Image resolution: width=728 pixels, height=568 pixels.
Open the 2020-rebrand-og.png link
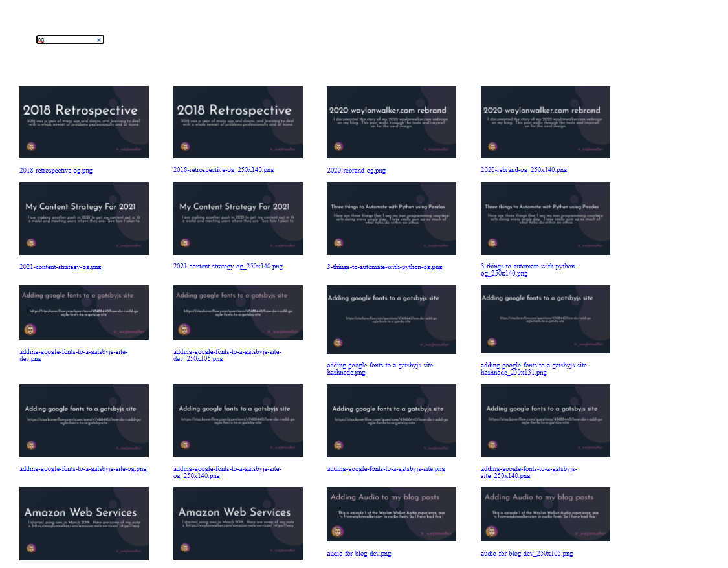pyautogui.click(x=356, y=171)
